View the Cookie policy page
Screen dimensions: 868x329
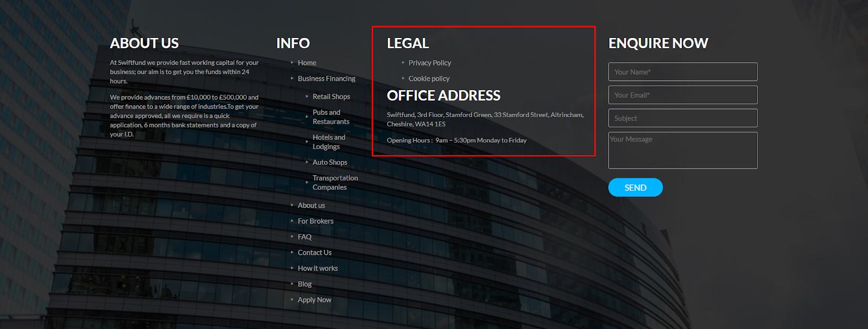point(429,79)
